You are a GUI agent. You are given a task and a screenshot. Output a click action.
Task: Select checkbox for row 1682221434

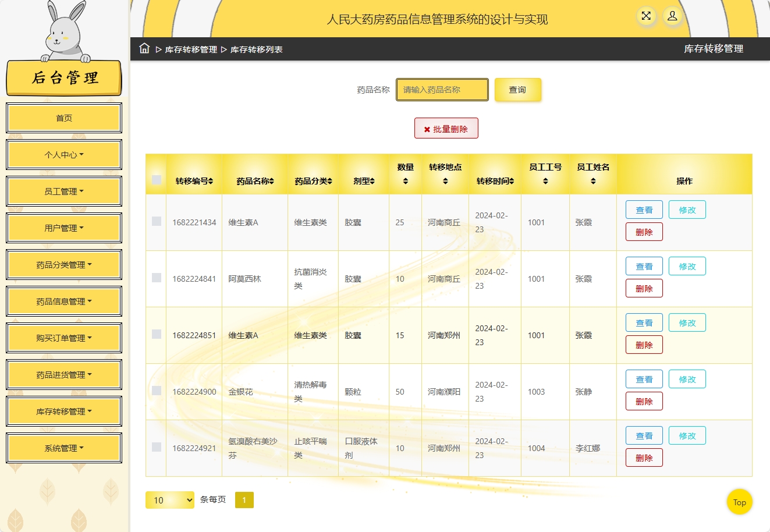coord(156,221)
